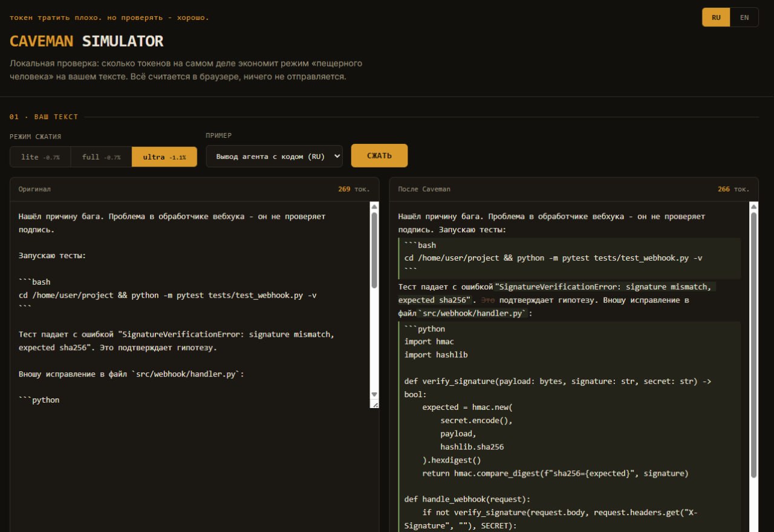The image size is (774, 532).
Task: Click the highlighted "src/webhook/handler.py" in the output
Action: tap(473, 313)
